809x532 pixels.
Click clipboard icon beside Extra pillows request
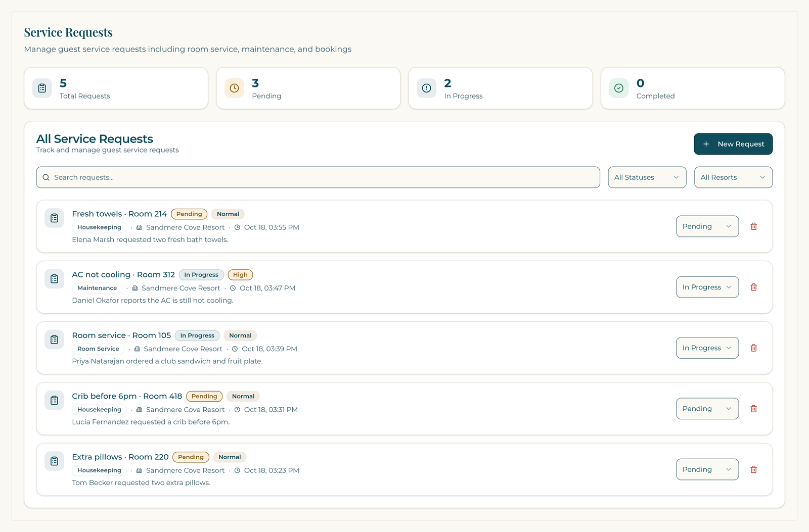point(54,461)
